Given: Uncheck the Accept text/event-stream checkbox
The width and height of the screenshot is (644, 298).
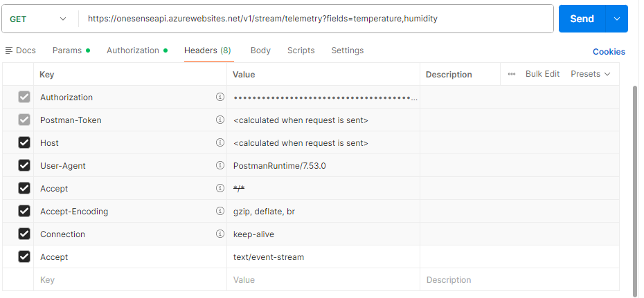Looking at the screenshot, I should [x=24, y=257].
